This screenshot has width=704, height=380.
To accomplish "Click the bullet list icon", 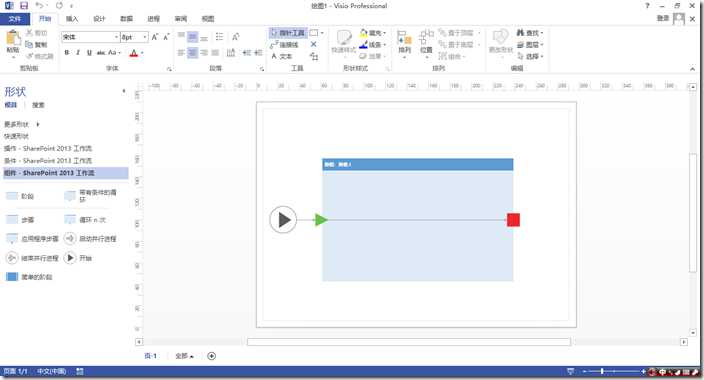I will coord(219,37).
